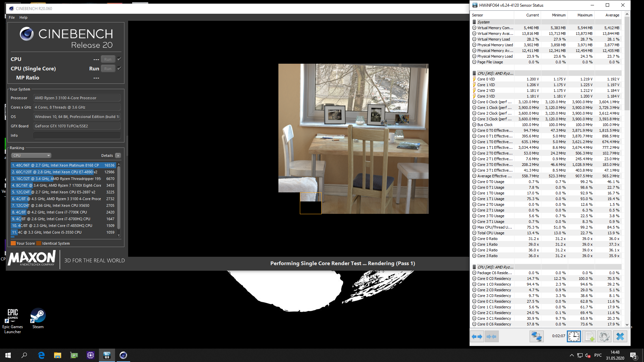Viewport: 644px width, 362px height.
Task: Click the Info text input field
Action: 77,135
